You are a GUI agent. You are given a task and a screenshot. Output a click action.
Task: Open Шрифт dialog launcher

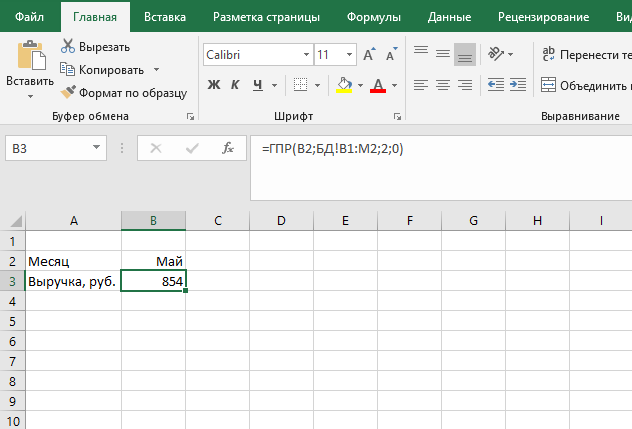397,117
